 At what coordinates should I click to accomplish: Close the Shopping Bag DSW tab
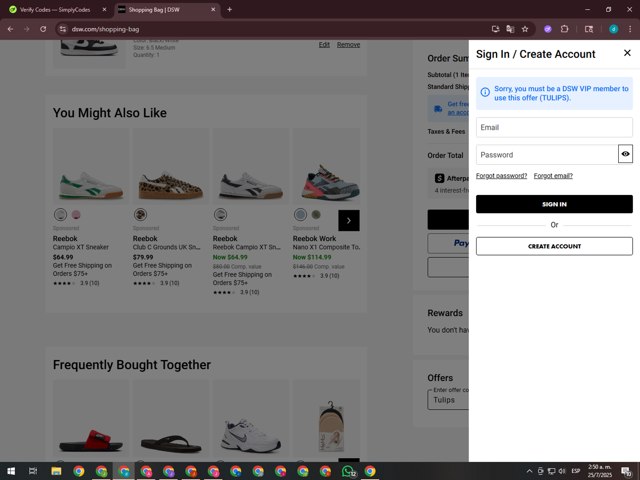click(213, 9)
